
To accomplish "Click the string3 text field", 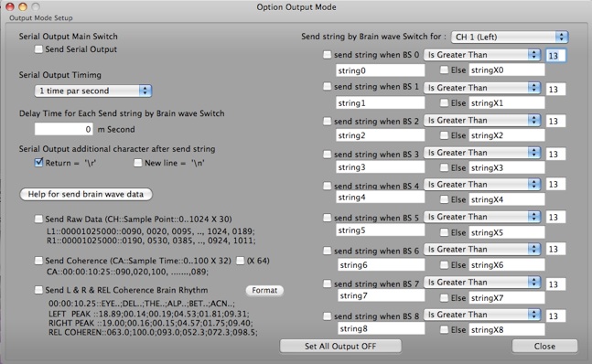I will coord(381,167).
